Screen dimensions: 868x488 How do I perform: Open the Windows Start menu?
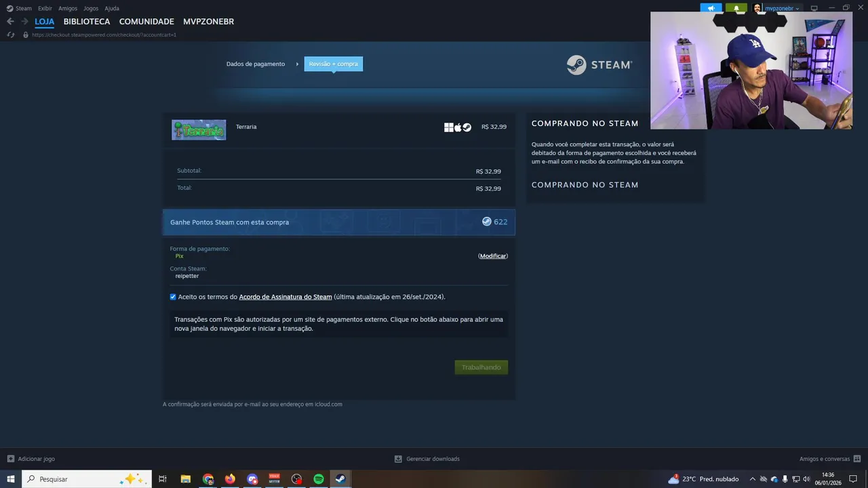tap(11, 479)
